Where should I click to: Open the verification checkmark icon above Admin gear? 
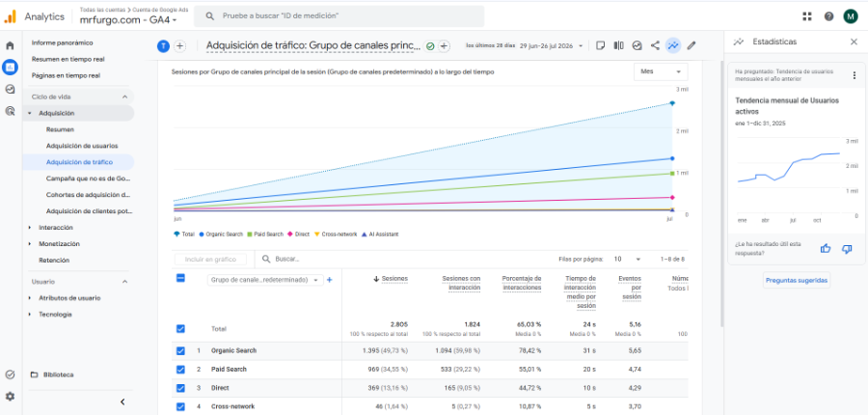point(10,374)
